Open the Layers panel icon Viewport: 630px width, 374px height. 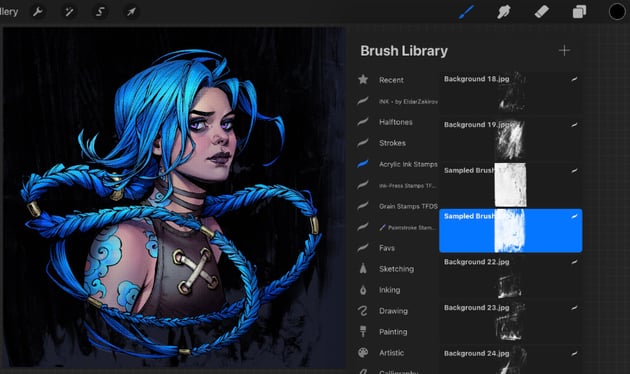click(579, 12)
